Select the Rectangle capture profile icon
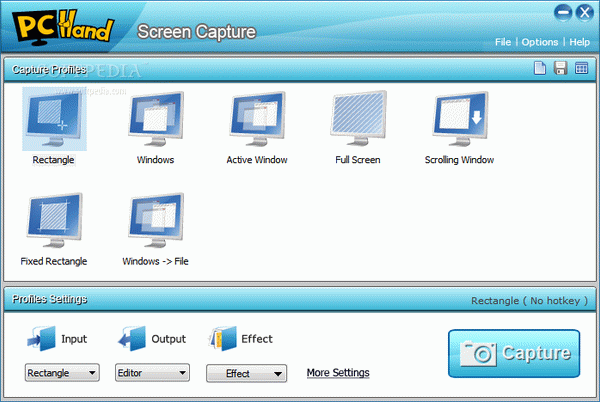 [54, 119]
